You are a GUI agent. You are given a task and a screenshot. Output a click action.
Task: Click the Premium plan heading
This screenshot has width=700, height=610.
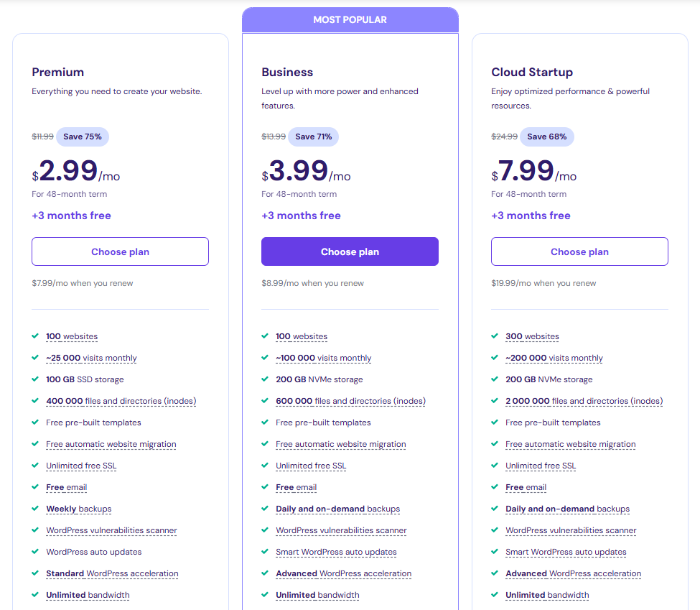tap(57, 72)
